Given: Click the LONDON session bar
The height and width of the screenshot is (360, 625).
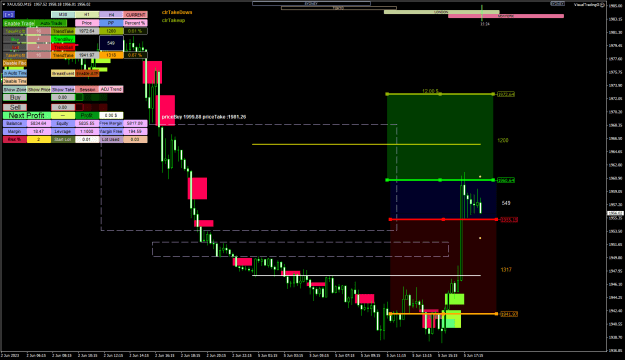Looking at the screenshot, I should pyautogui.click(x=441, y=12).
